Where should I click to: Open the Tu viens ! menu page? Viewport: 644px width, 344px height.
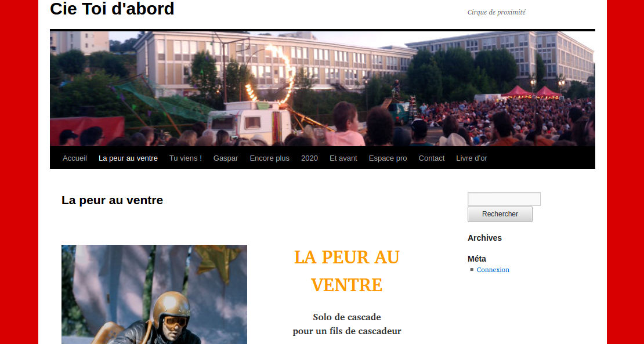click(186, 158)
